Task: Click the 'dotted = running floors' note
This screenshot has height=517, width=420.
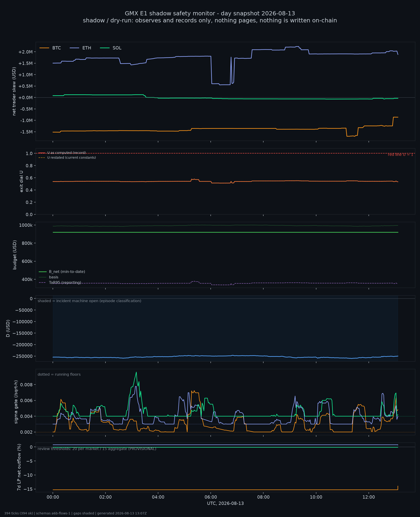Action: pyautogui.click(x=59, y=374)
